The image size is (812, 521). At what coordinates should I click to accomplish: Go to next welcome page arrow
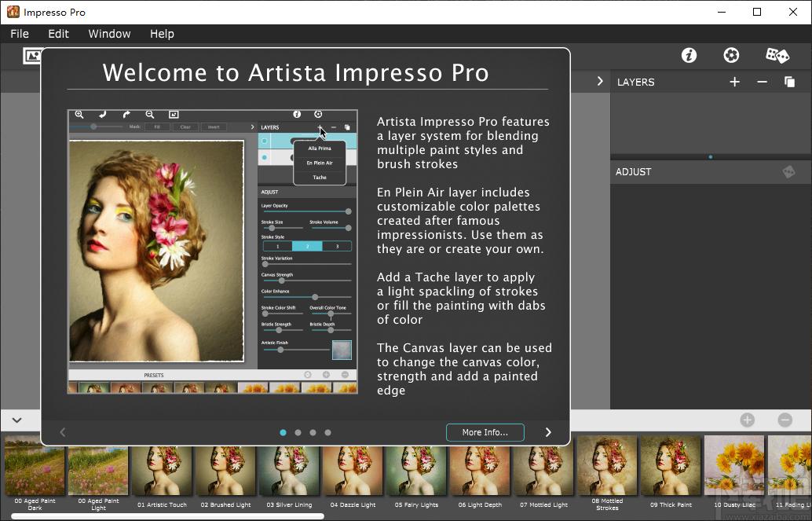[548, 432]
